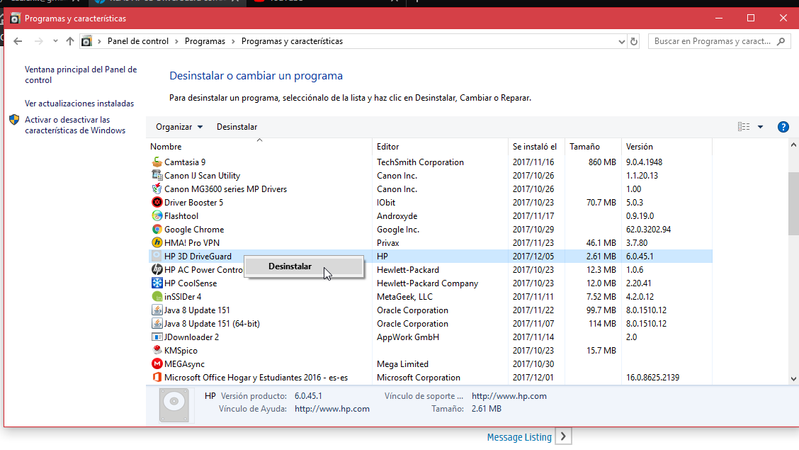Select the MEGAsync red icon

point(157,364)
